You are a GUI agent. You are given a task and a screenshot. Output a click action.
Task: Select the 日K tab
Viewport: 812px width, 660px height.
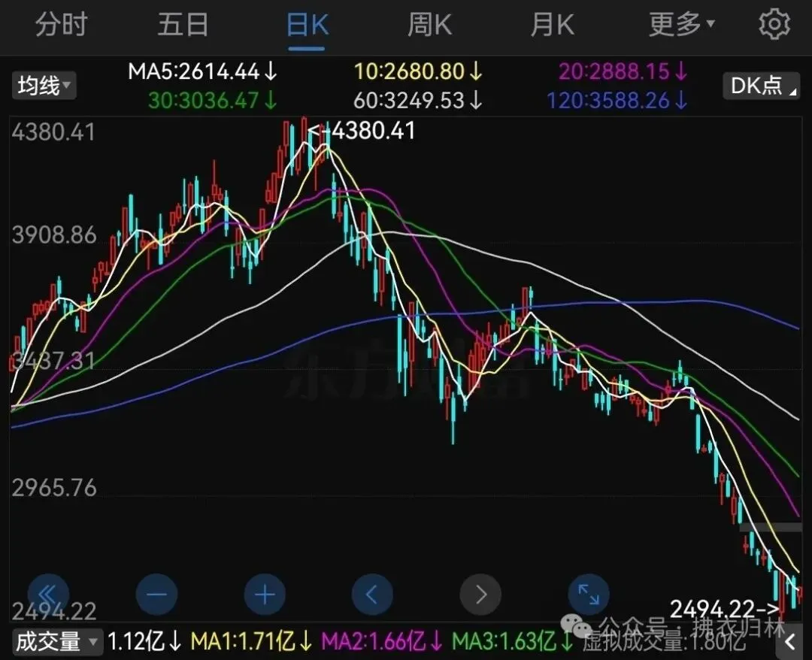307,25
